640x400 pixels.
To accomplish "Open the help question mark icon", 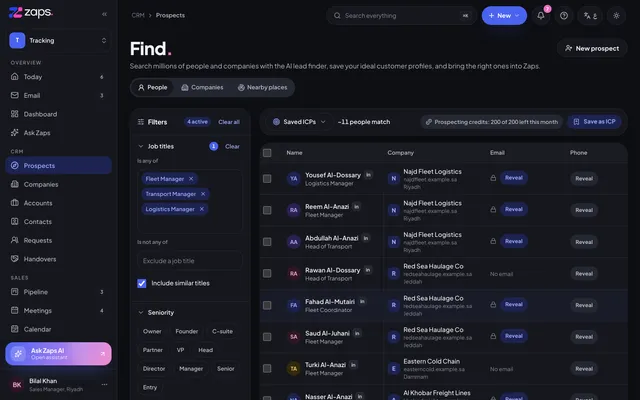I will coord(564,16).
